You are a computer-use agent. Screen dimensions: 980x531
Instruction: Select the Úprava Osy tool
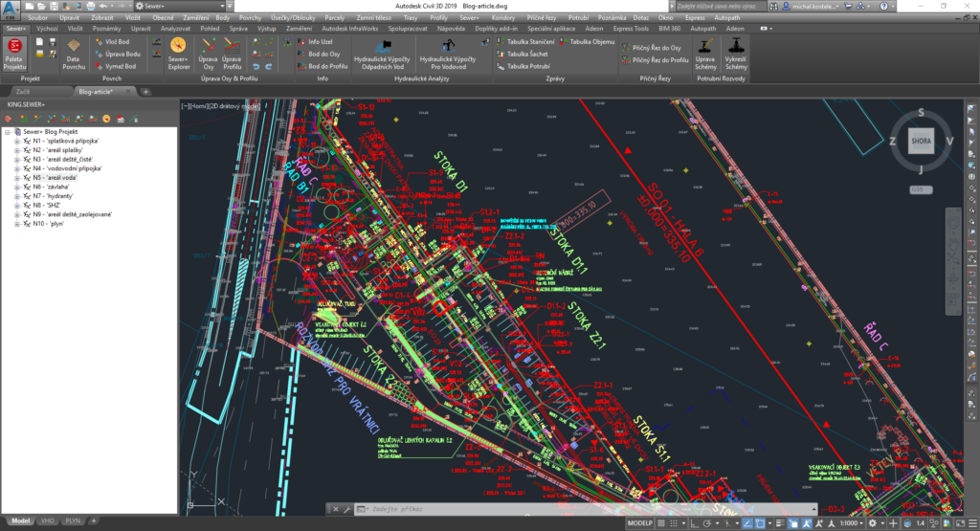click(x=208, y=54)
